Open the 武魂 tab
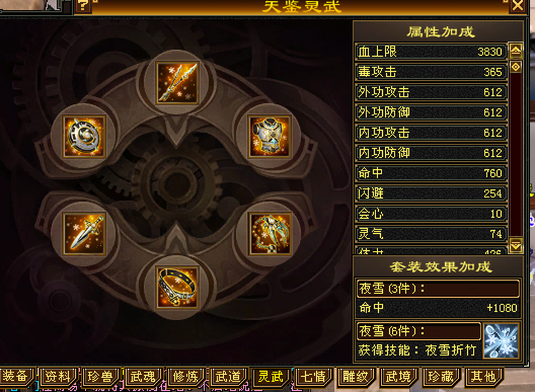The image size is (535, 392). click(x=143, y=377)
